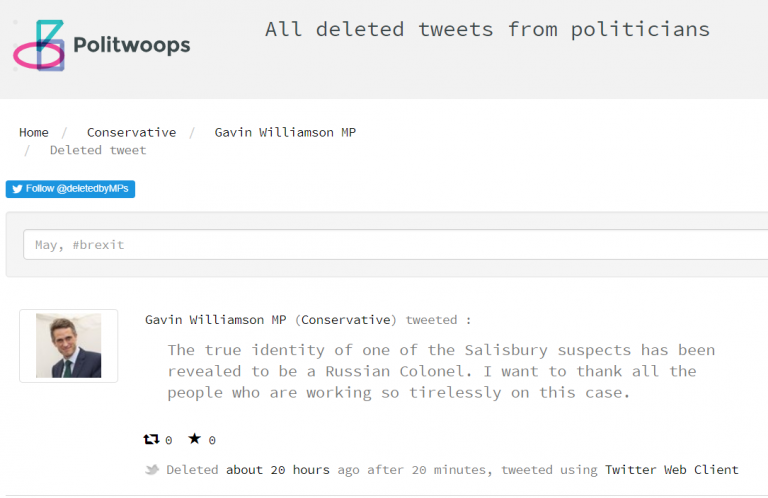This screenshot has width=768, height=498.
Task: Click the retweet icon below the tweet
Action: 152,439
